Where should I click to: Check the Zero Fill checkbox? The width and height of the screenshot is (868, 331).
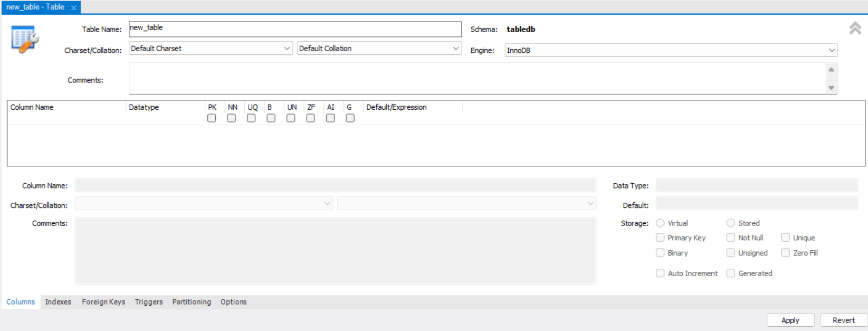(786, 253)
